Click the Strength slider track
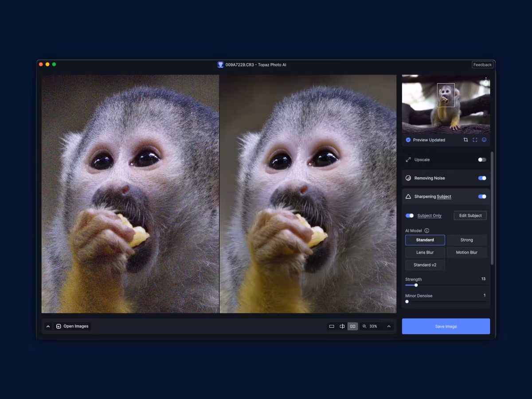This screenshot has width=532, height=399. (446, 285)
